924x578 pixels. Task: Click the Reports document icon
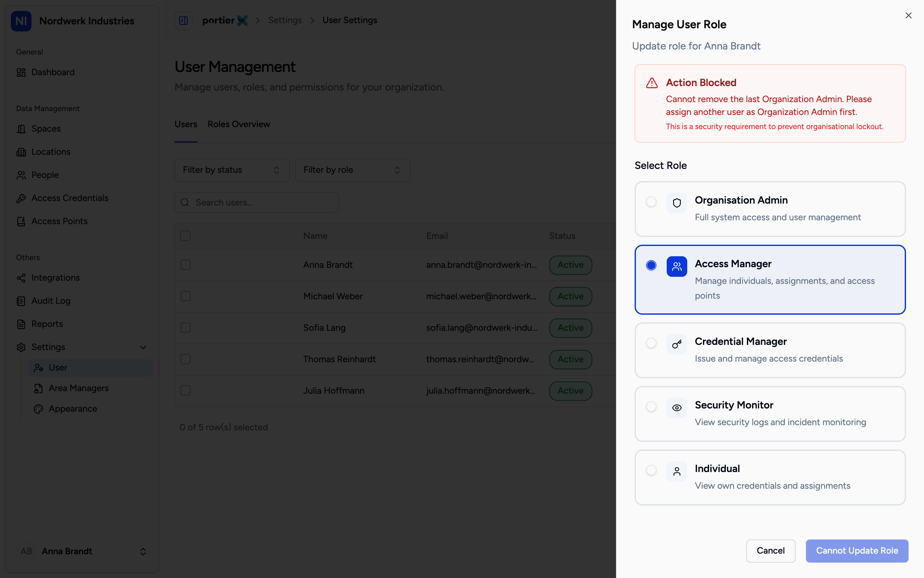pyautogui.click(x=21, y=324)
